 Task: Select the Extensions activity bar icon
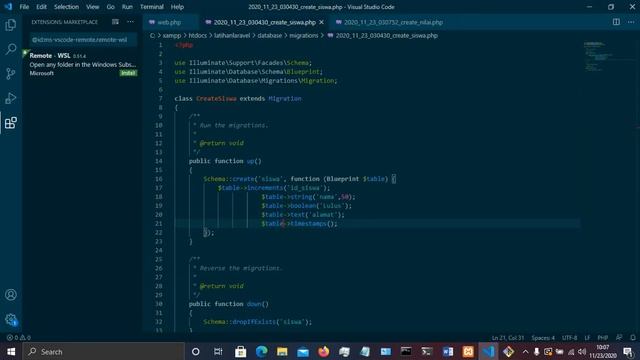click(11, 123)
